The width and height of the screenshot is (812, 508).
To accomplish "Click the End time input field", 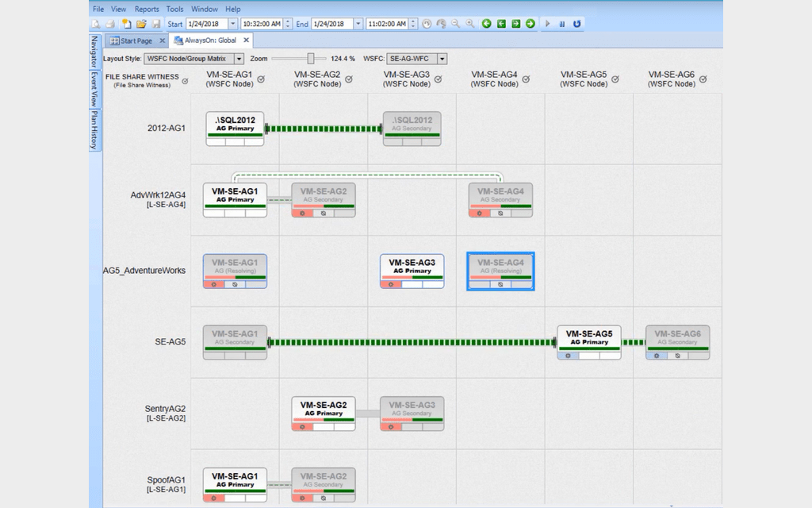I will [x=386, y=24].
